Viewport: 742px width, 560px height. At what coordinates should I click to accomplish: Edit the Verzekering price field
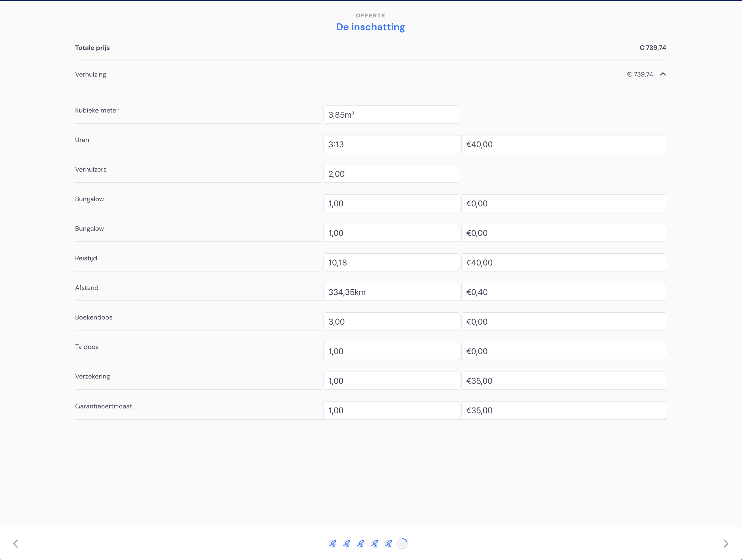tap(563, 380)
